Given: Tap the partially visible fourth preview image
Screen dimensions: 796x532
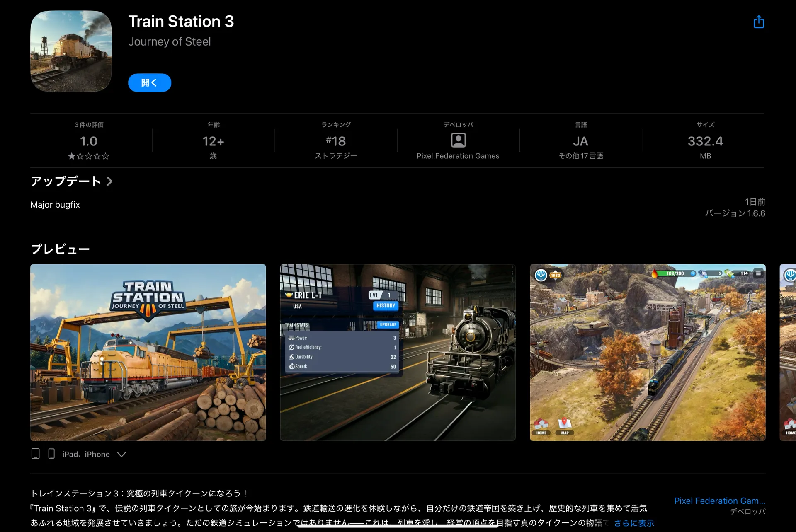Looking at the screenshot, I should pos(788,352).
